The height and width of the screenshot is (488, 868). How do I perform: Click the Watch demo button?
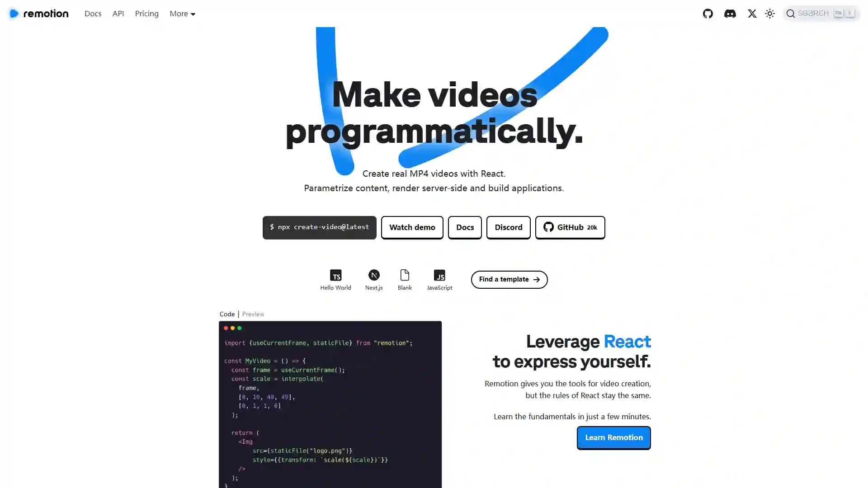coord(412,227)
